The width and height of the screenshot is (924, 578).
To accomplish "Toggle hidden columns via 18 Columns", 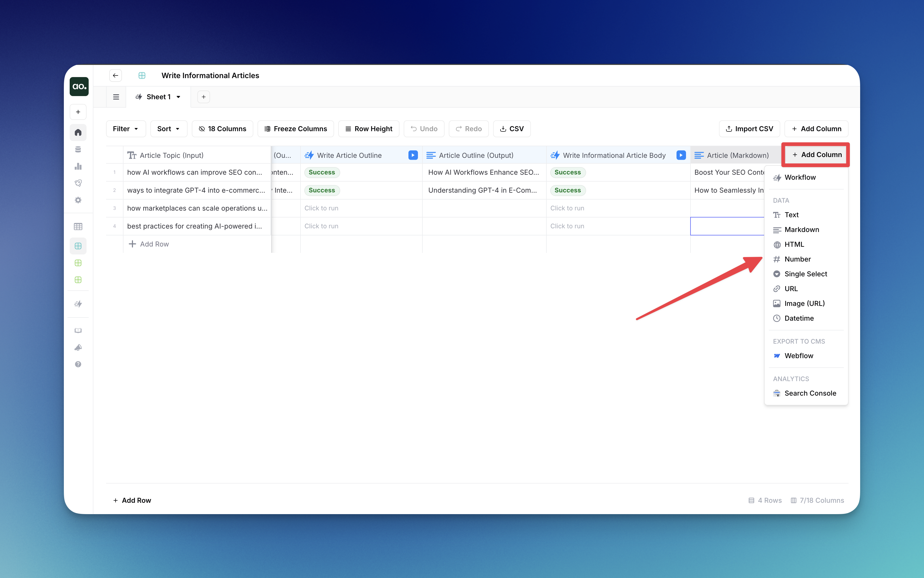I will (x=222, y=129).
